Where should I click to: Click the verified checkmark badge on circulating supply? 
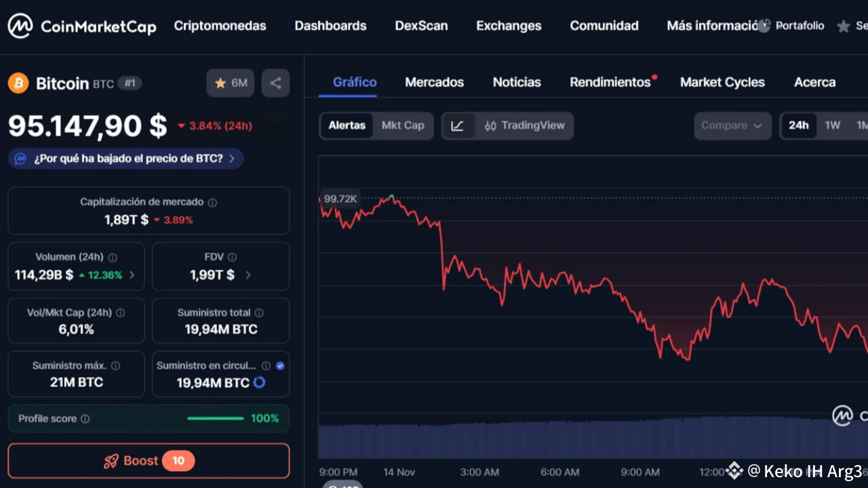281,366
